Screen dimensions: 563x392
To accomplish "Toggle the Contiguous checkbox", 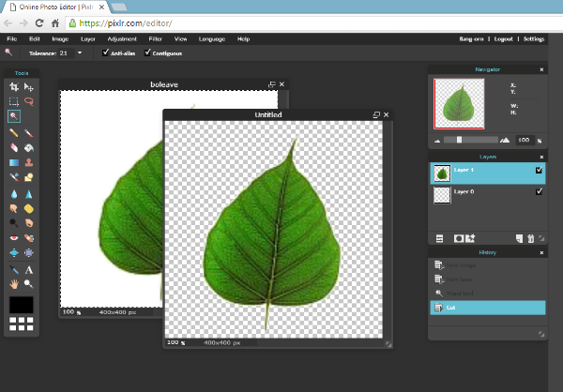I will pyautogui.click(x=147, y=53).
